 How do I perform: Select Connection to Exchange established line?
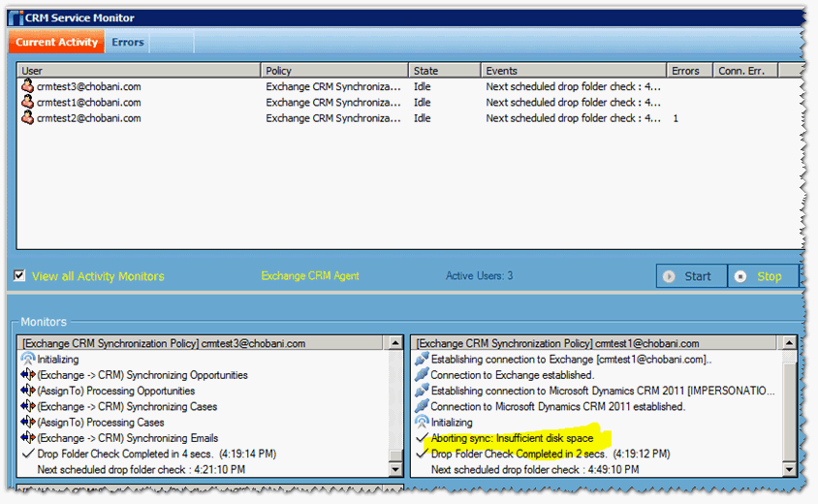click(513, 375)
